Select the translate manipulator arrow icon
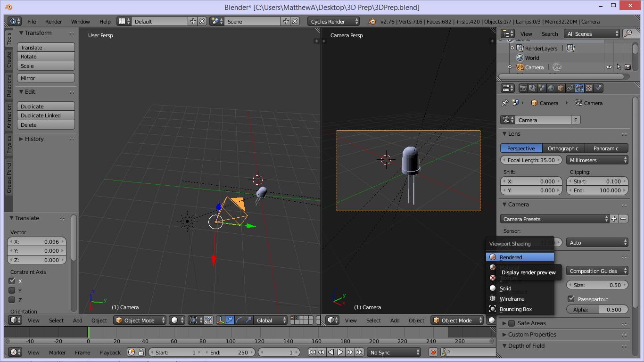 pyautogui.click(x=230, y=320)
